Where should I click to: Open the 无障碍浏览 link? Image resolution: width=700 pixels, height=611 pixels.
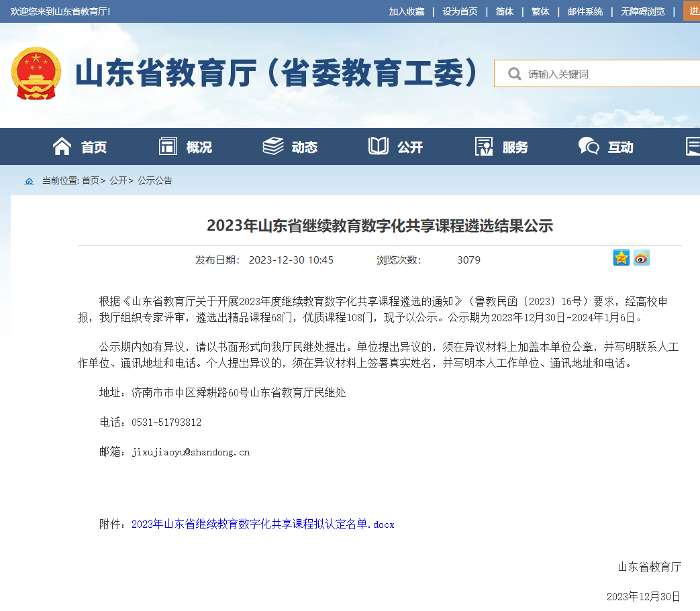[x=643, y=11]
